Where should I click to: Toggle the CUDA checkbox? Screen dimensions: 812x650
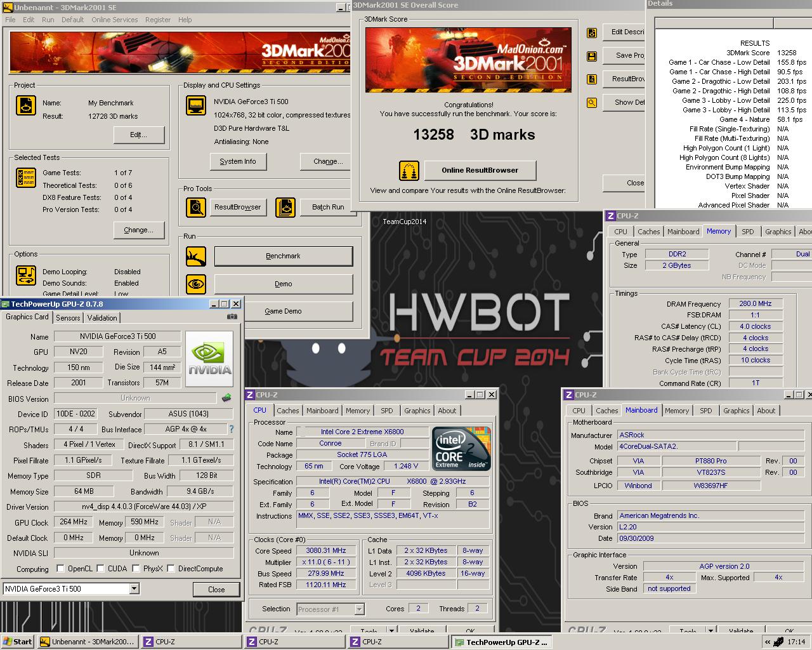click(100, 569)
